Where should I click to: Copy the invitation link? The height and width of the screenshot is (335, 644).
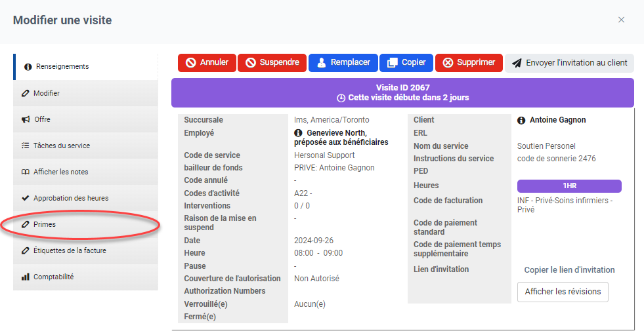(569, 270)
